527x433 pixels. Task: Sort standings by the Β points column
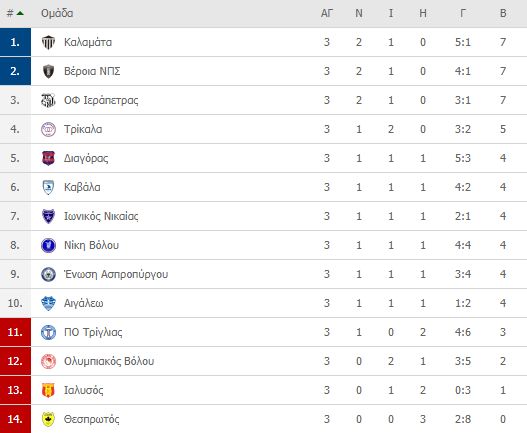tap(503, 13)
